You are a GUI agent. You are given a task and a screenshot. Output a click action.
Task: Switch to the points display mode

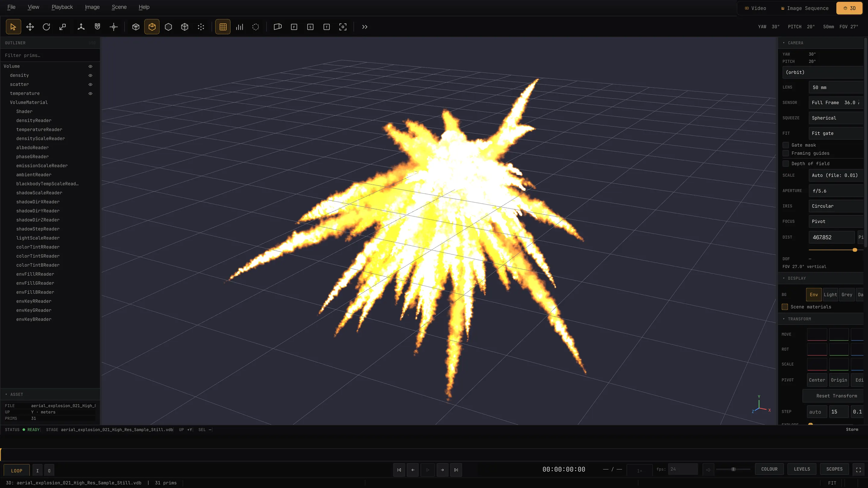[x=201, y=27]
